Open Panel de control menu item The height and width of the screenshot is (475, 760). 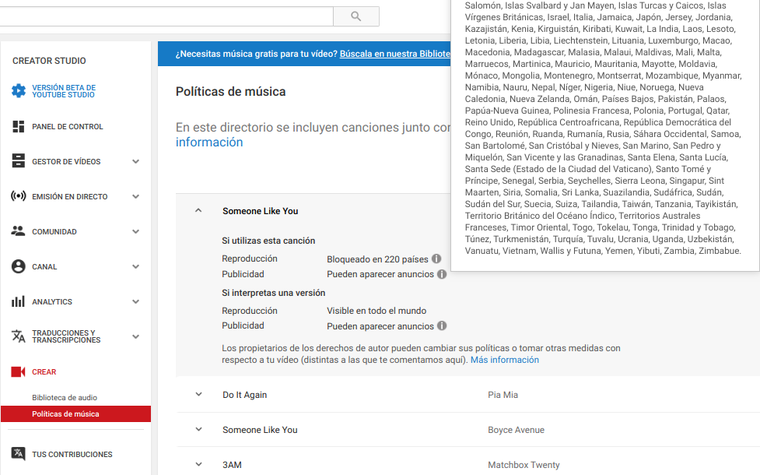[x=67, y=127]
